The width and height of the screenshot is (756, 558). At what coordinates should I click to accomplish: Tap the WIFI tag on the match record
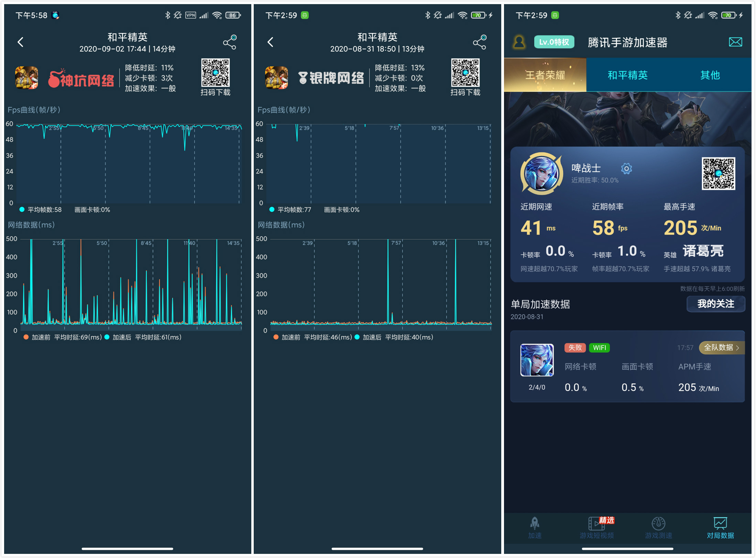click(599, 348)
